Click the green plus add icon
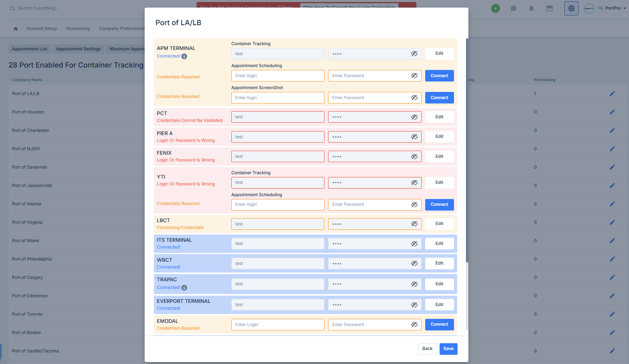 (496, 8)
